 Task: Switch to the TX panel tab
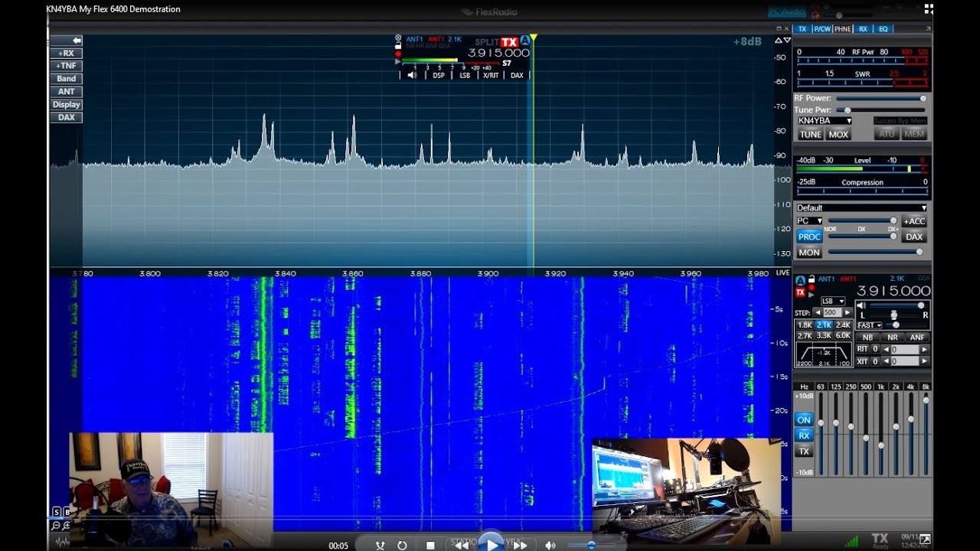(802, 29)
